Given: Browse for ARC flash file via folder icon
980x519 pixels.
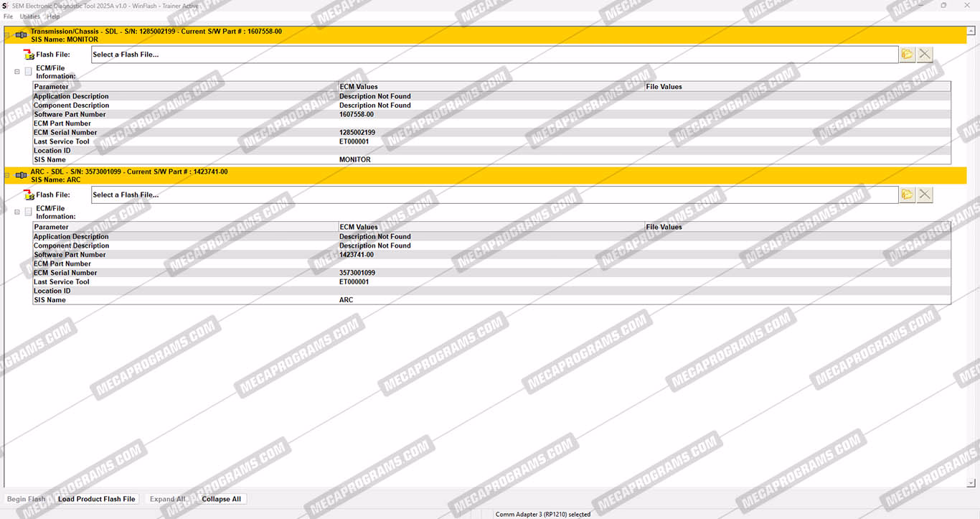Looking at the screenshot, I should (x=907, y=195).
